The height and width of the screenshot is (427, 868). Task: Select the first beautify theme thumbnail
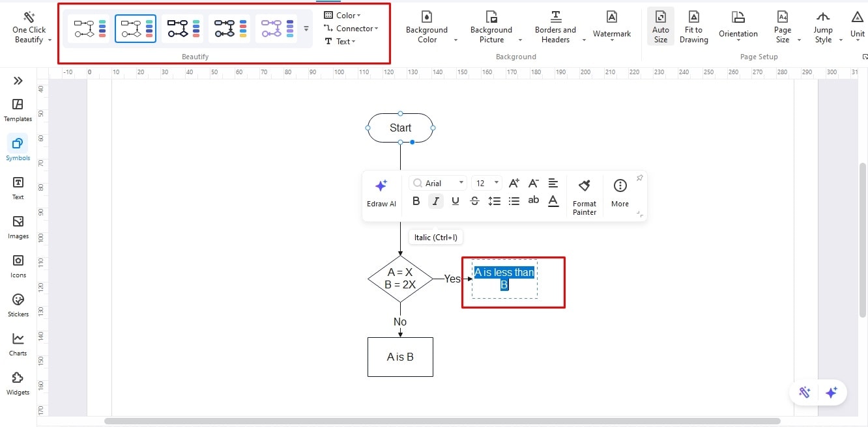pyautogui.click(x=89, y=29)
